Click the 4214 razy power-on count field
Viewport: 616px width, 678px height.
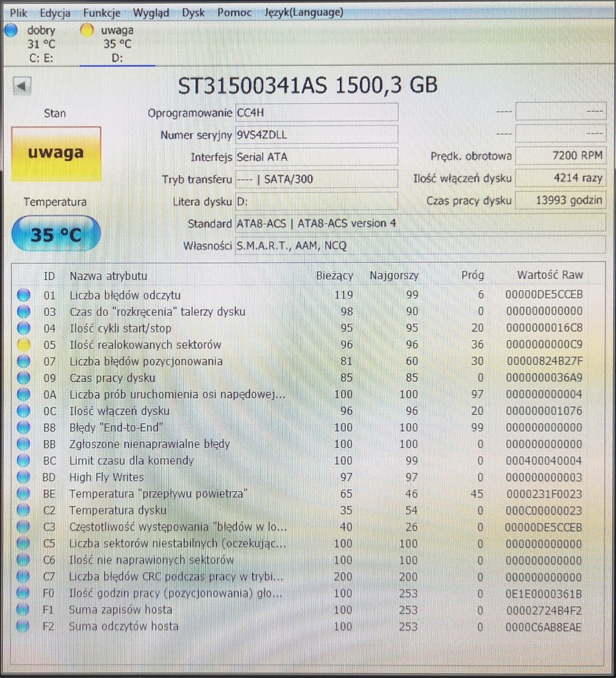[560, 177]
